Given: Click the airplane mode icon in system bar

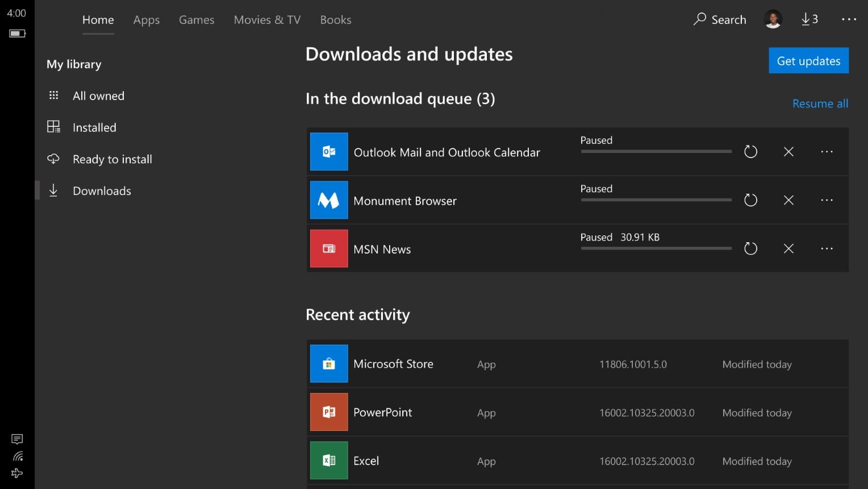Looking at the screenshot, I should 17,473.
